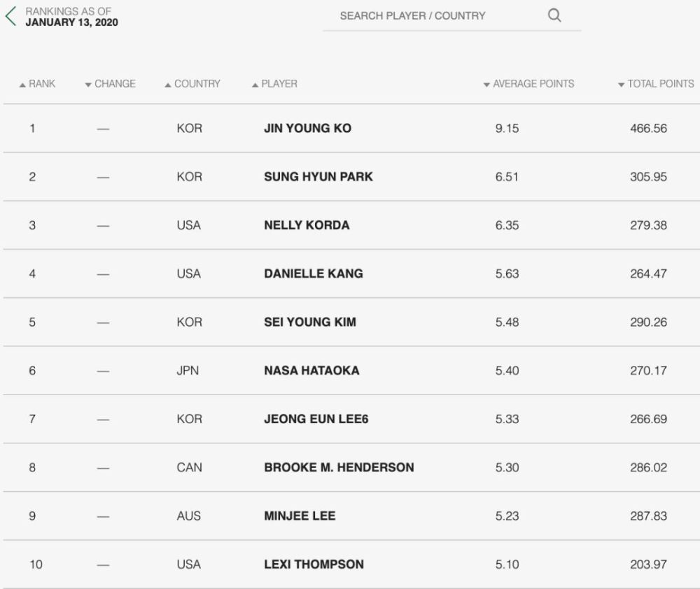Click the sort arrow beside PLAYER
Viewport: 700px width, 589px height.
point(255,85)
